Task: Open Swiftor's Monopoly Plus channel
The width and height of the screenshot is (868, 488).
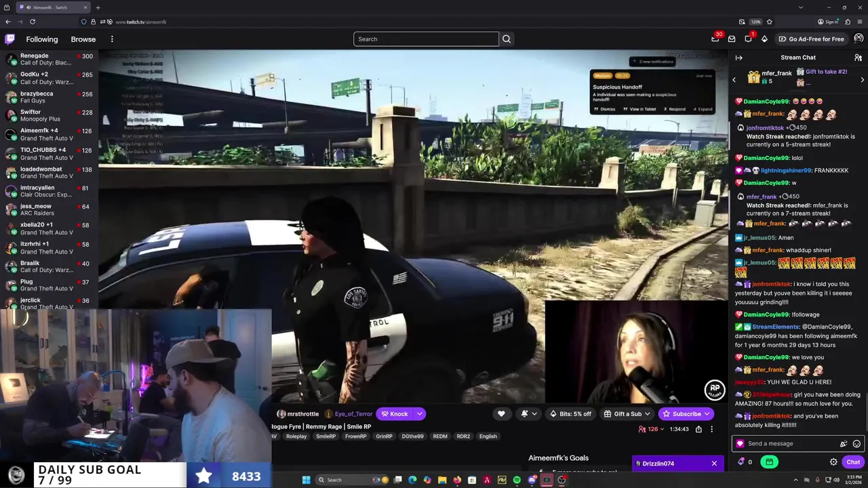Action: [49, 115]
